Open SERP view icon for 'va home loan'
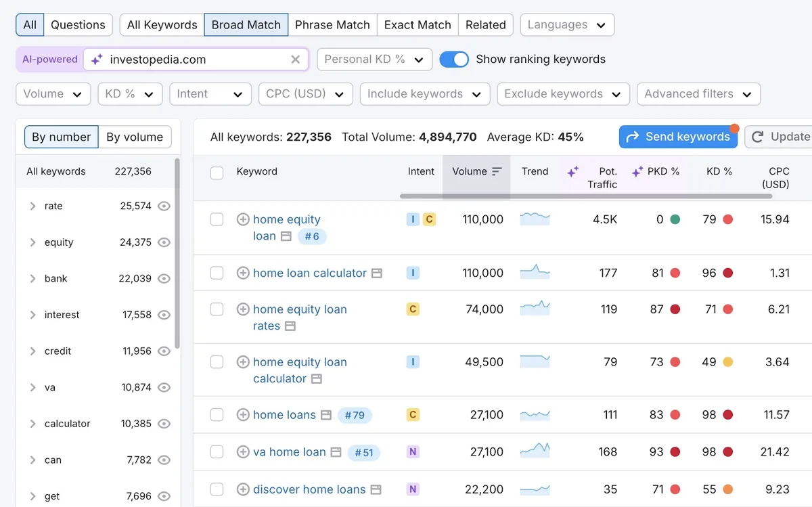The image size is (812, 507). point(336,453)
